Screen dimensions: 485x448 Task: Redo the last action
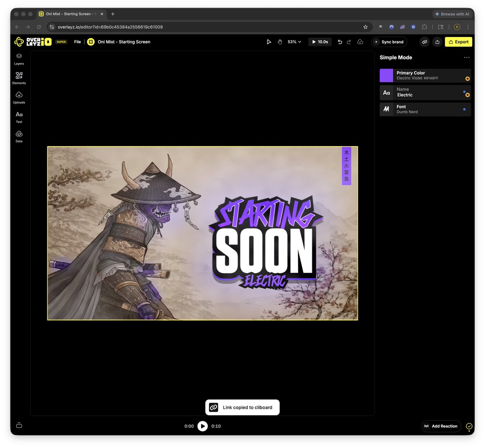(x=349, y=42)
